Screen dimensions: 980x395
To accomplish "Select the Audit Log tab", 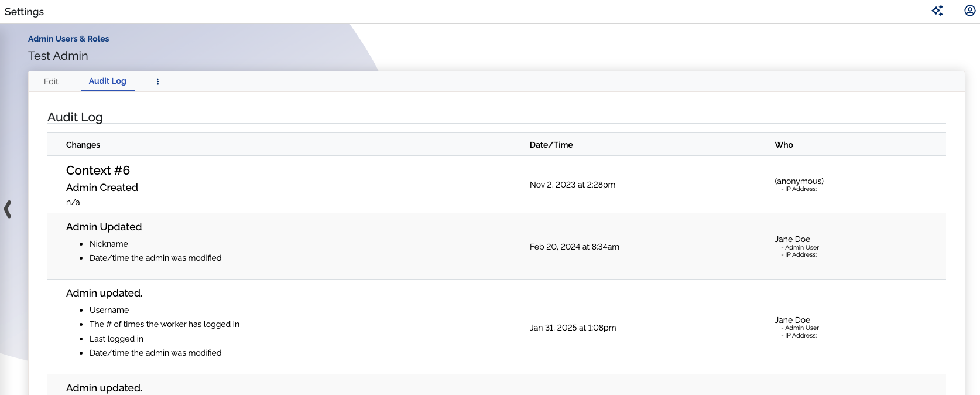I will pyautogui.click(x=107, y=81).
